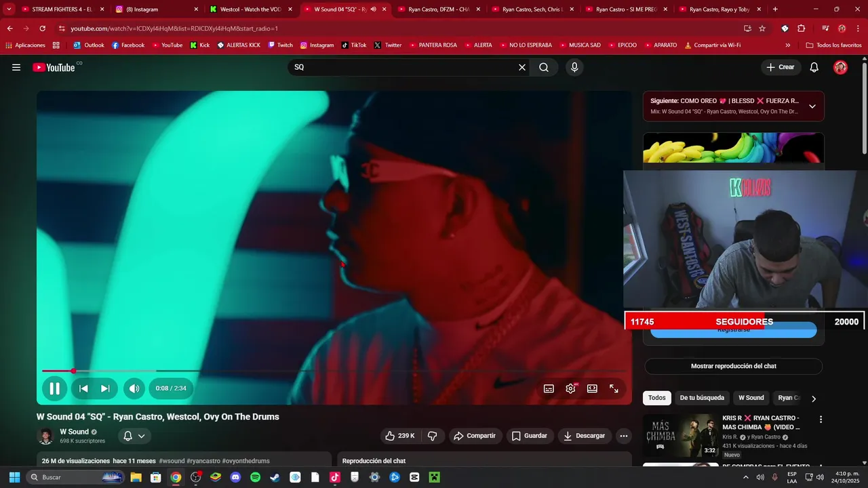Switch to the Instagram browser tab
The image size is (868, 488).
[x=157, y=9]
